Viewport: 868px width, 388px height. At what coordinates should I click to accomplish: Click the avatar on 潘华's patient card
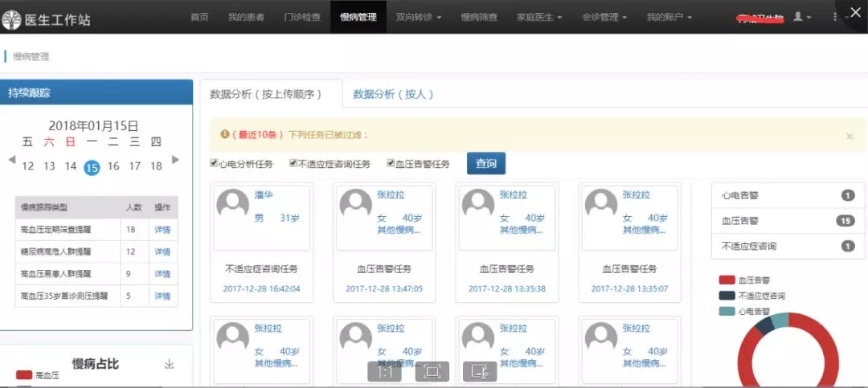click(233, 204)
